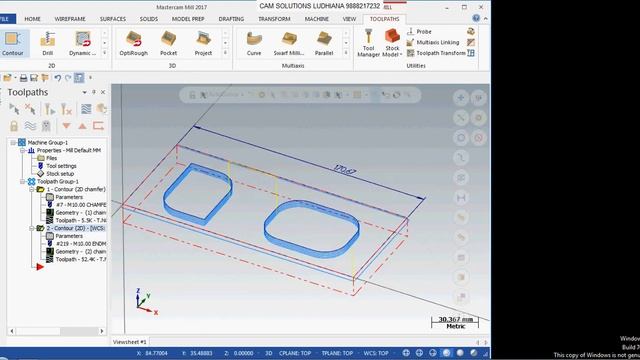The image size is (640, 360).
Task: Collapse the ribbon using the caret arrow
Action: point(485,19)
